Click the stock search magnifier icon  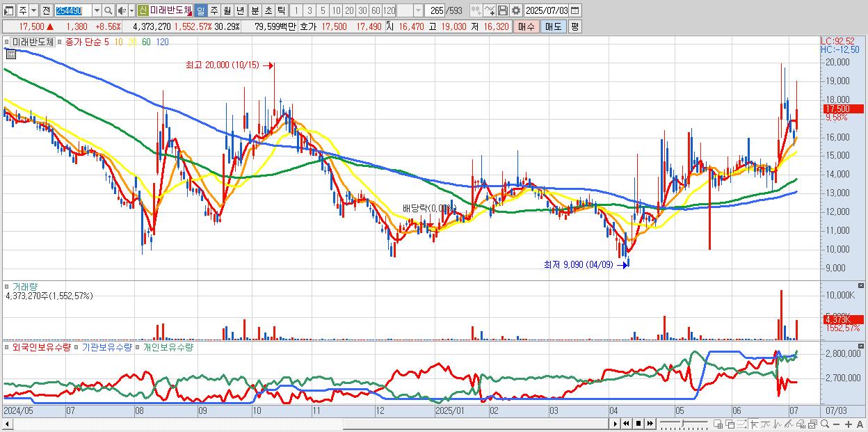[x=108, y=10]
